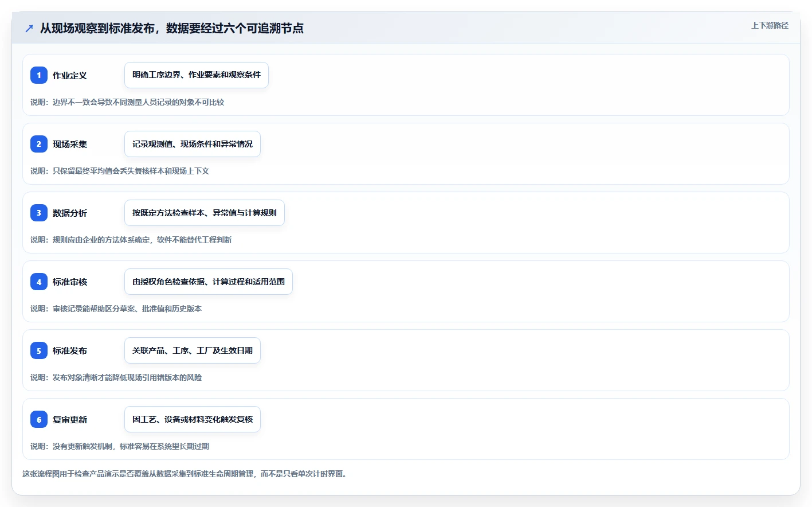
Task: Click the note about 边界不一致
Action: (x=127, y=102)
